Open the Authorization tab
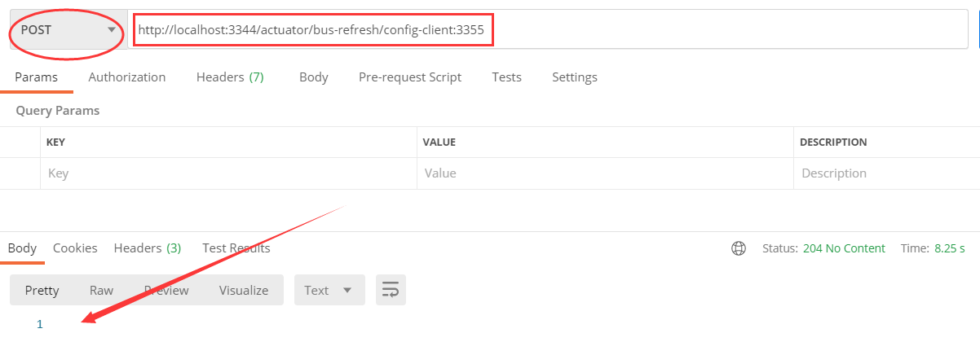Screen dimensions: 980x355 pos(127,77)
